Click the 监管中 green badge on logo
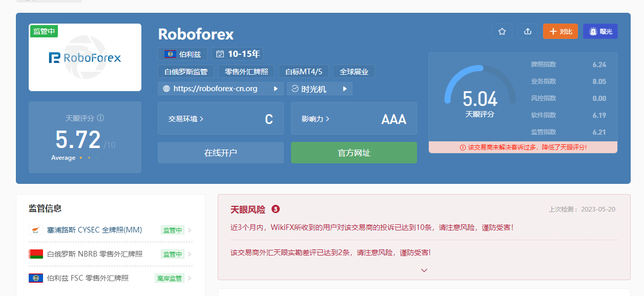 [44, 31]
